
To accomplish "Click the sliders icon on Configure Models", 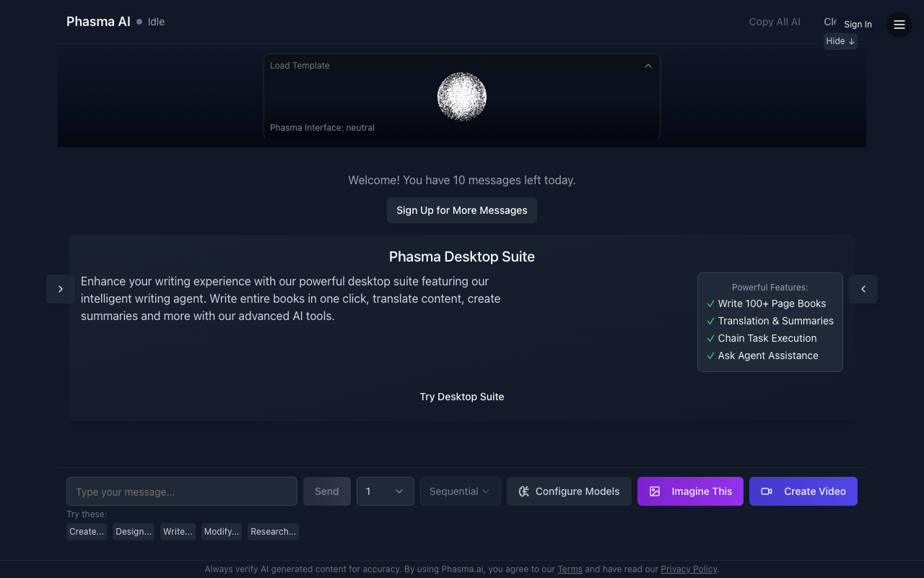I will [x=523, y=491].
